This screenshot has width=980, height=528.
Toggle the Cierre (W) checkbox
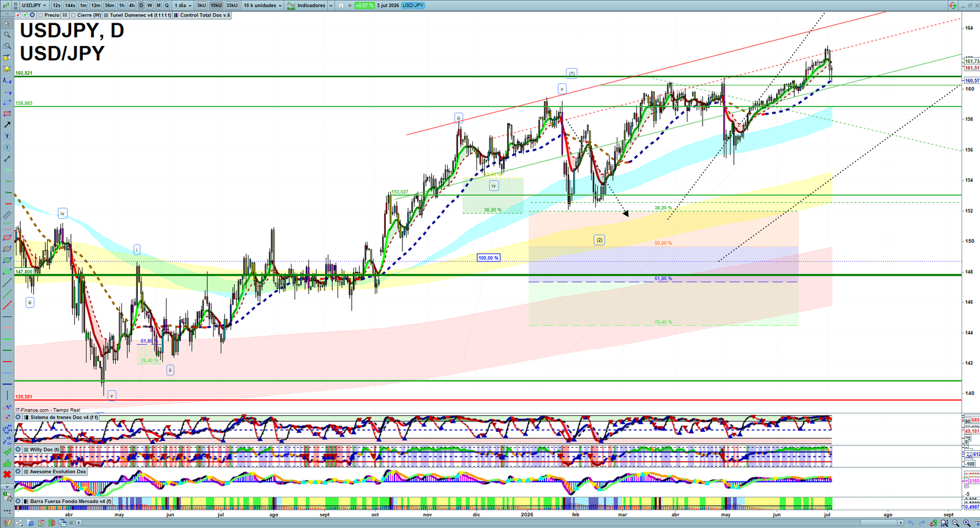tap(73, 15)
